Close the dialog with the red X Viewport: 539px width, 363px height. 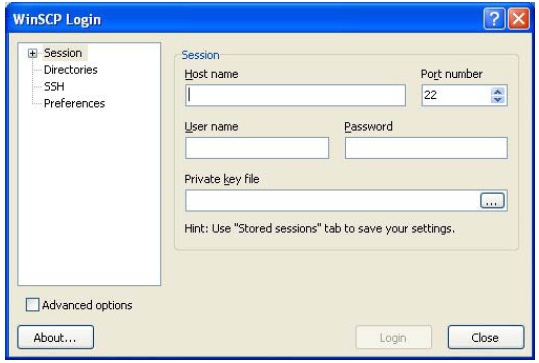point(519,19)
